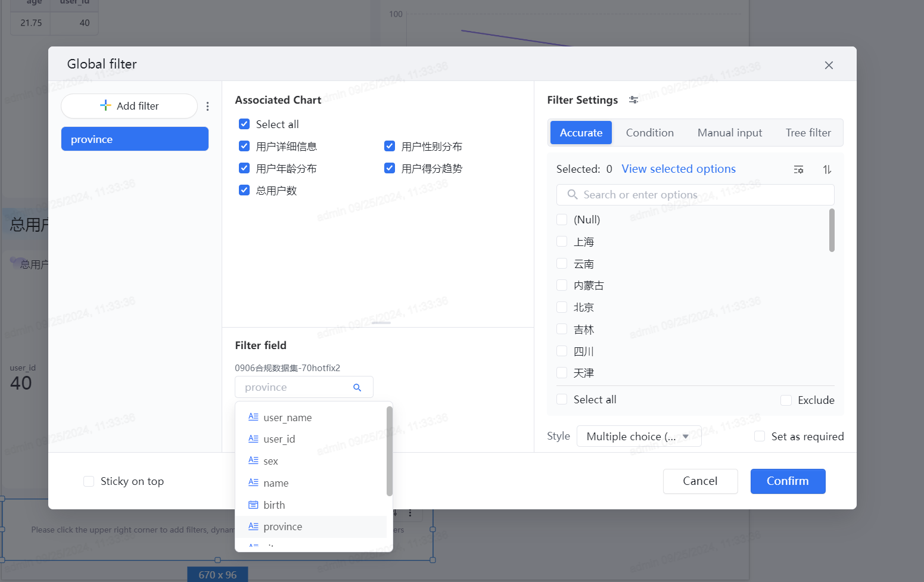Click the Confirm button

pyautogui.click(x=788, y=481)
